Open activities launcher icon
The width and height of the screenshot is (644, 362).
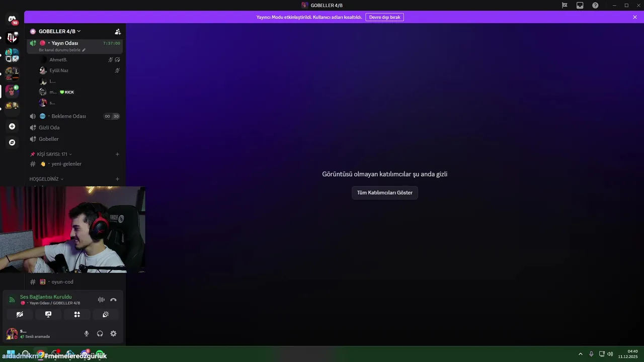coord(77,314)
